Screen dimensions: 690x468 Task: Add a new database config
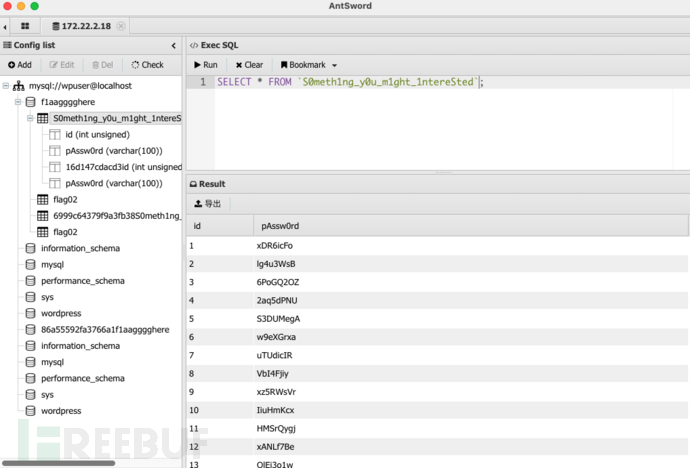pos(20,65)
